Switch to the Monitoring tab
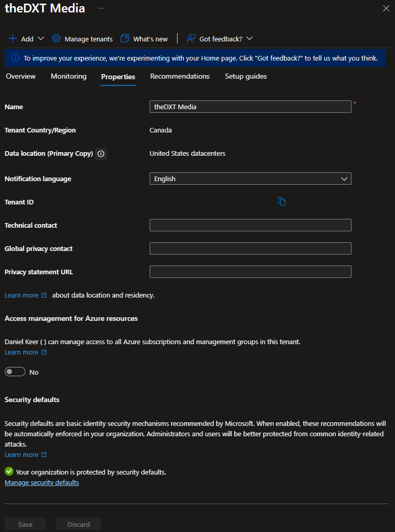Screen dimensions: 395x532 click(x=68, y=77)
